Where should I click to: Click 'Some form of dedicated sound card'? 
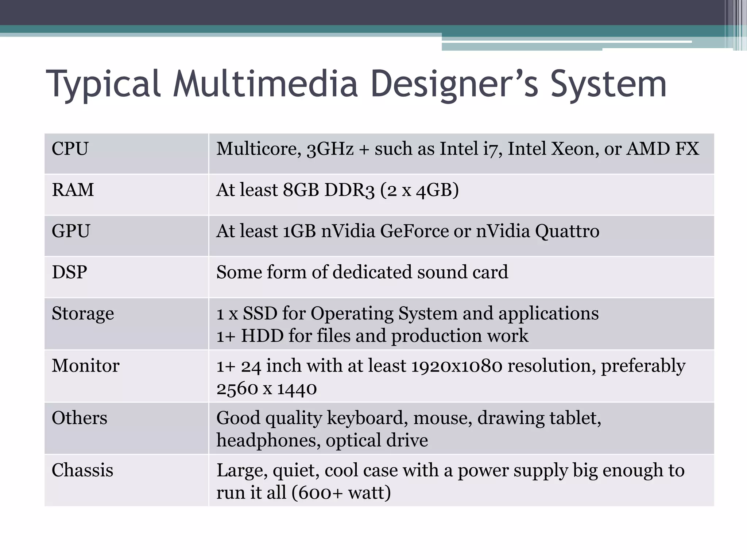coord(362,272)
